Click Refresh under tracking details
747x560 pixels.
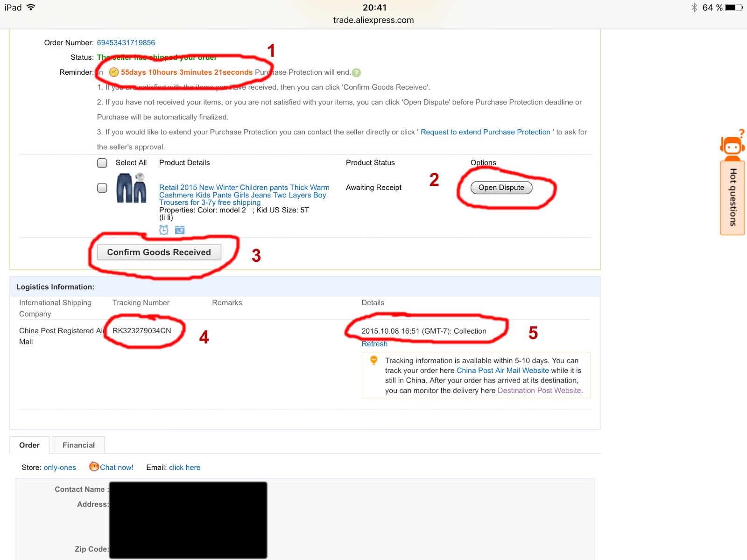374,344
